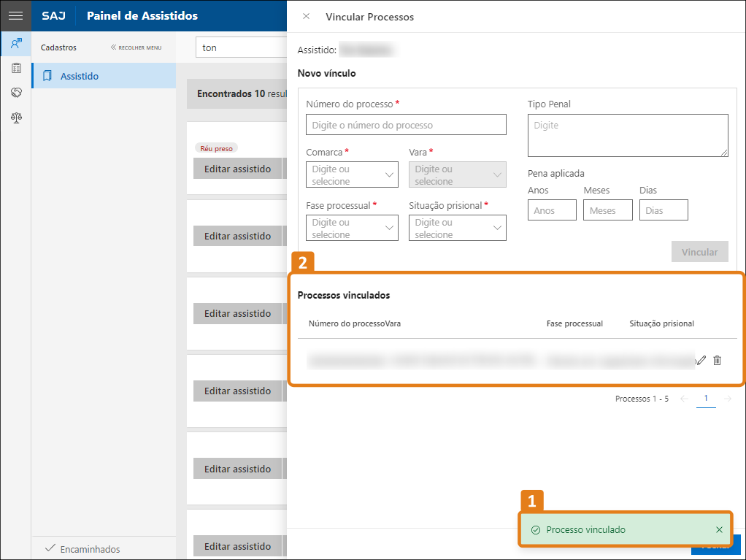
Task: Open the Encaminhados item
Action: pos(82,548)
